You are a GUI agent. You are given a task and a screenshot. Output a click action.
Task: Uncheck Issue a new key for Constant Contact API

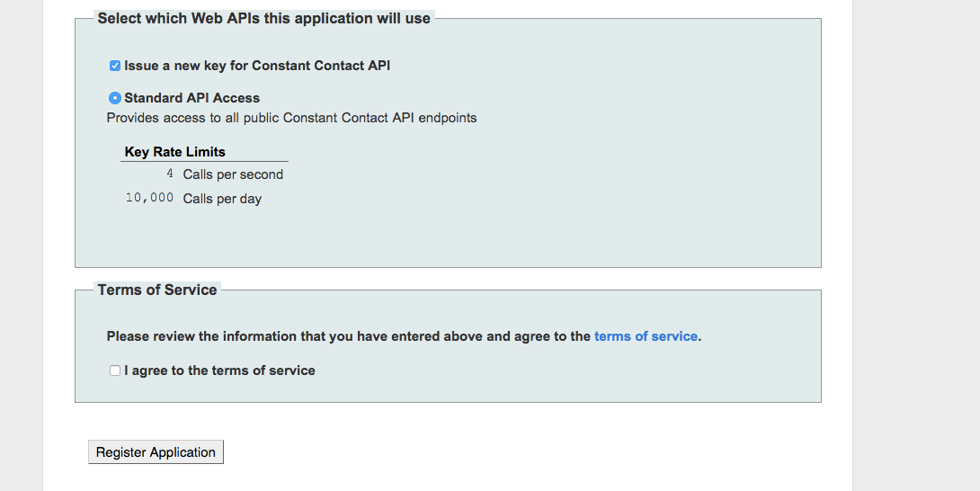point(115,66)
